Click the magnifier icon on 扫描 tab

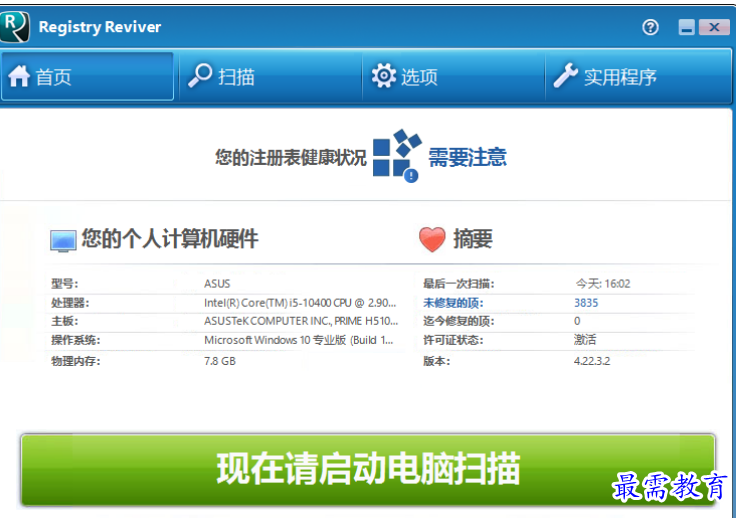tap(200, 76)
